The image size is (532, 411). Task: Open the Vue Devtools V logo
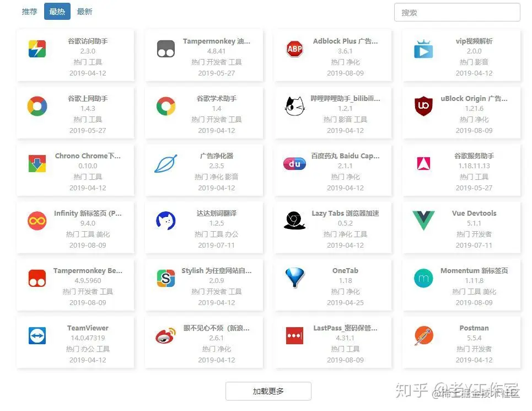click(x=423, y=220)
